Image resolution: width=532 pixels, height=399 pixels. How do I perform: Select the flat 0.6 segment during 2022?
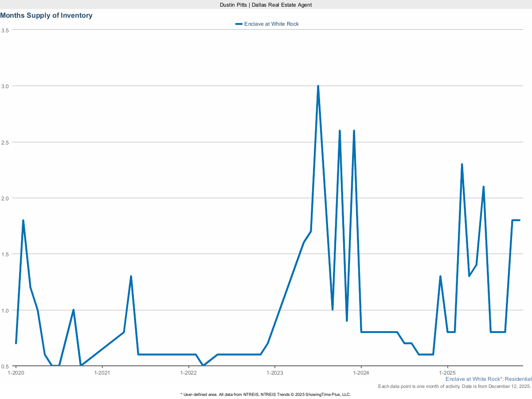(x=235, y=355)
